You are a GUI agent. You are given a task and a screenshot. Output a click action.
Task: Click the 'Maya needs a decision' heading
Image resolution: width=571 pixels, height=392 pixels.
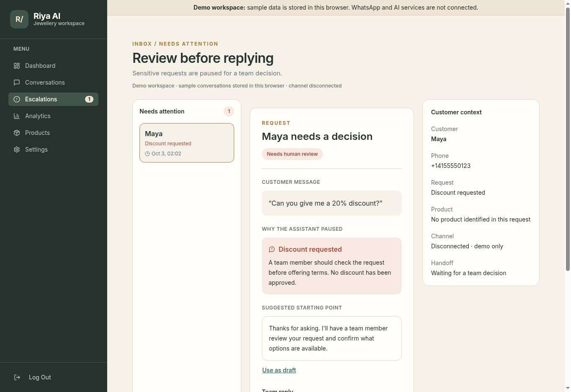pyautogui.click(x=317, y=137)
